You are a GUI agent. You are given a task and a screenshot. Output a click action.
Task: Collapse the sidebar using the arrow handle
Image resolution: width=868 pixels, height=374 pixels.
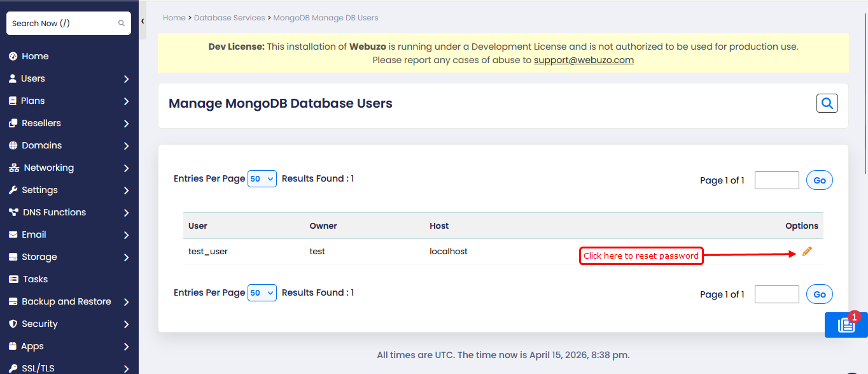pyautogui.click(x=143, y=21)
